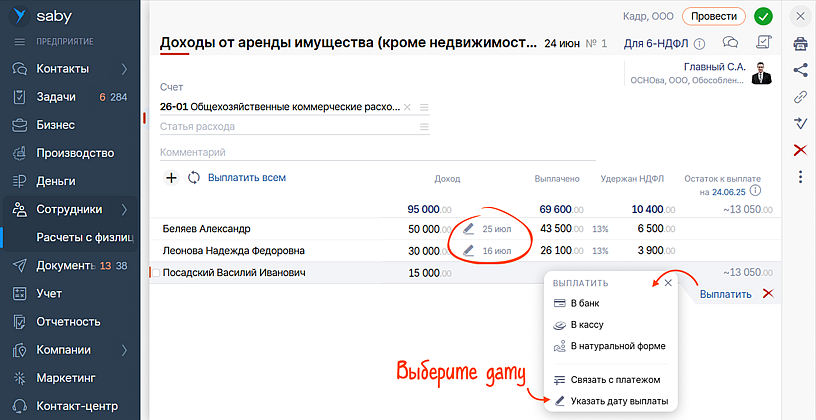Click the green checkmark status circle
The image size is (816, 420).
[x=764, y=16]
